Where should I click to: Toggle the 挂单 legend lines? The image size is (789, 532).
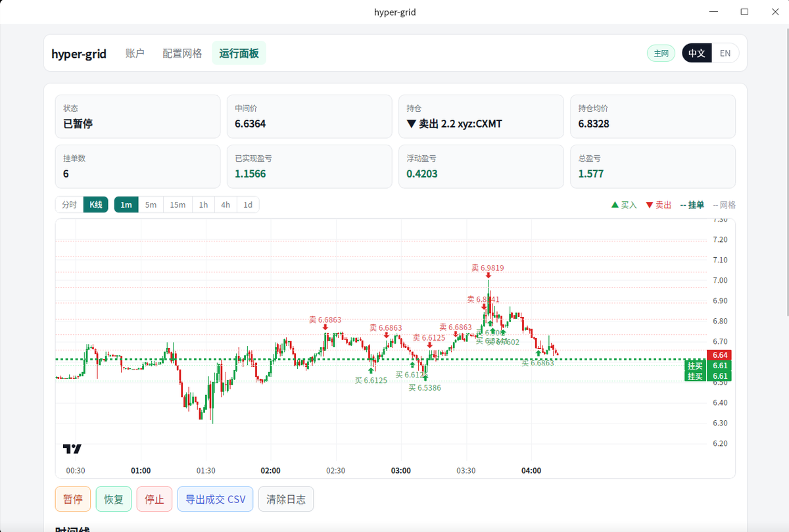[x=692, y=205]
